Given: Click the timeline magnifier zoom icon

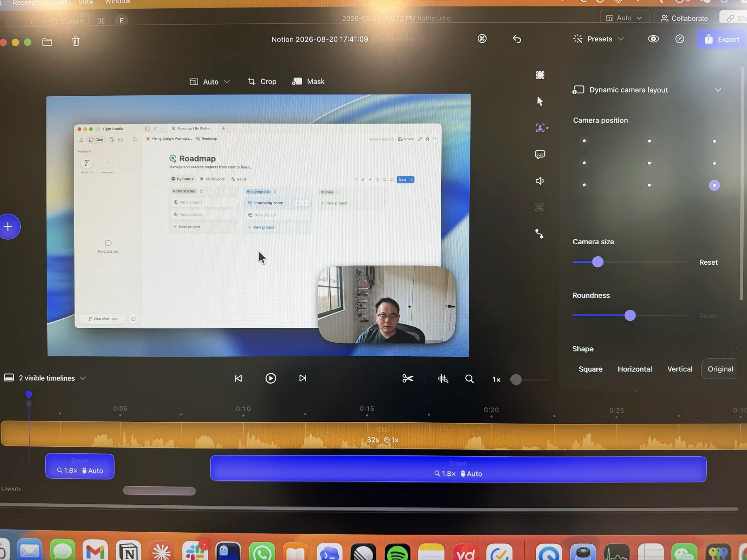Looking at the screenshot, I should (x=469, y=379).
